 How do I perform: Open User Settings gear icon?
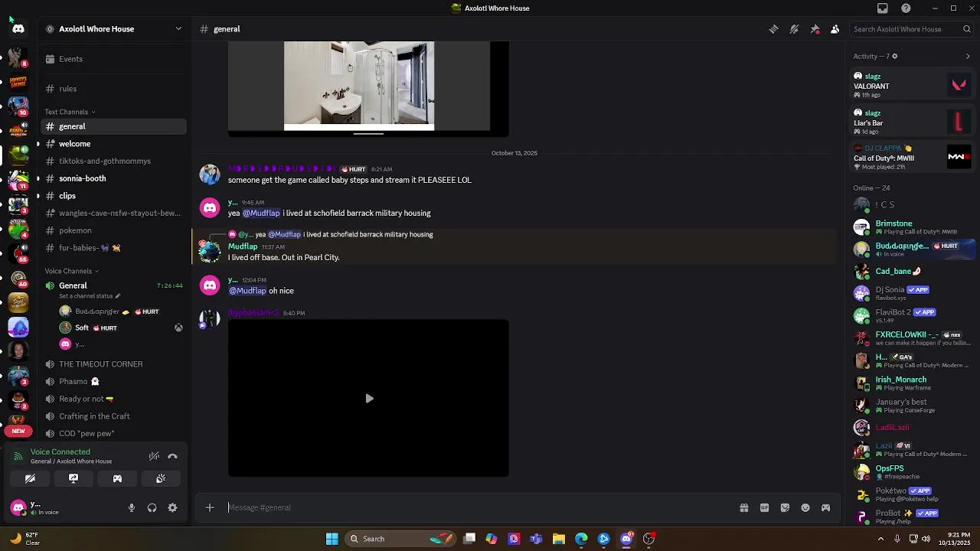tap(172, 507)
